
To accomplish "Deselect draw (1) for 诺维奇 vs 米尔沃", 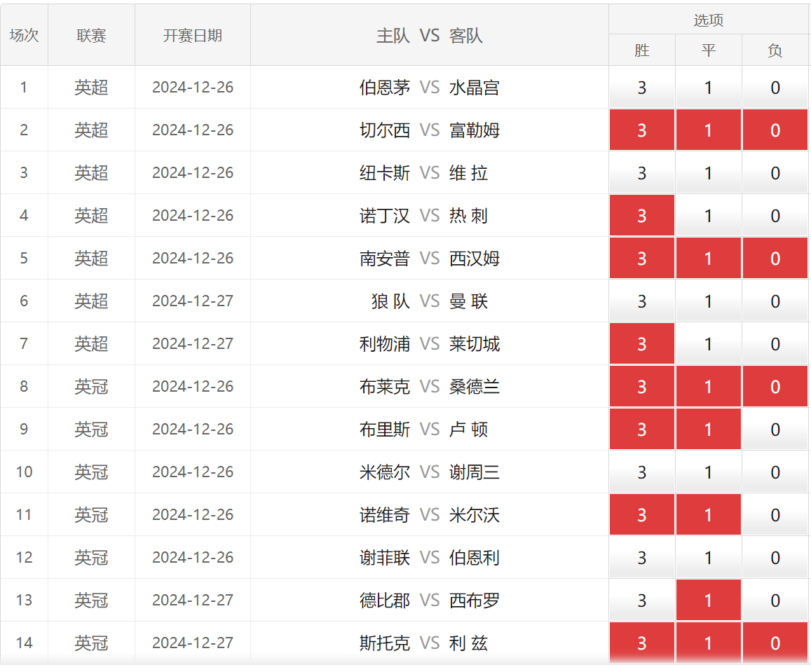I will [x=709, y=514].
